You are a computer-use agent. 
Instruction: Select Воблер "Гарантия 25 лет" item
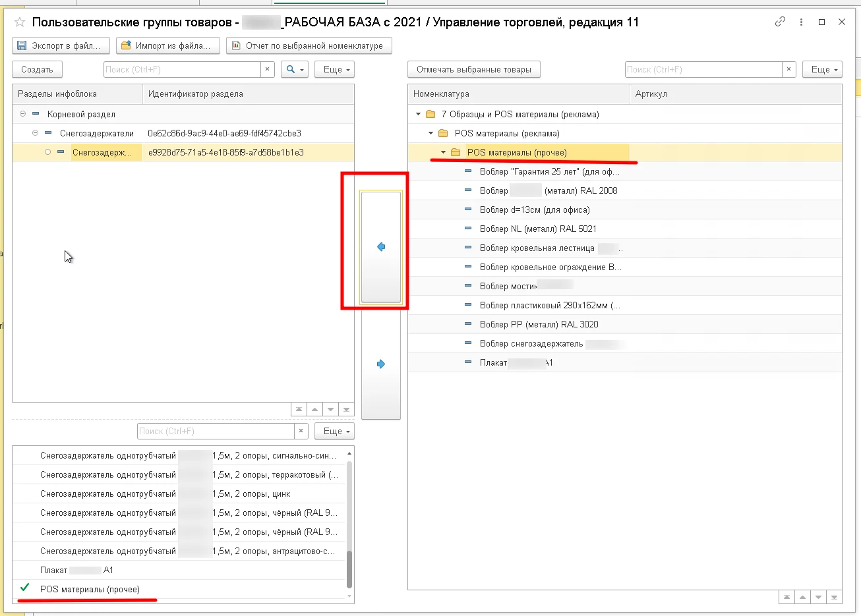coord(625,171)
